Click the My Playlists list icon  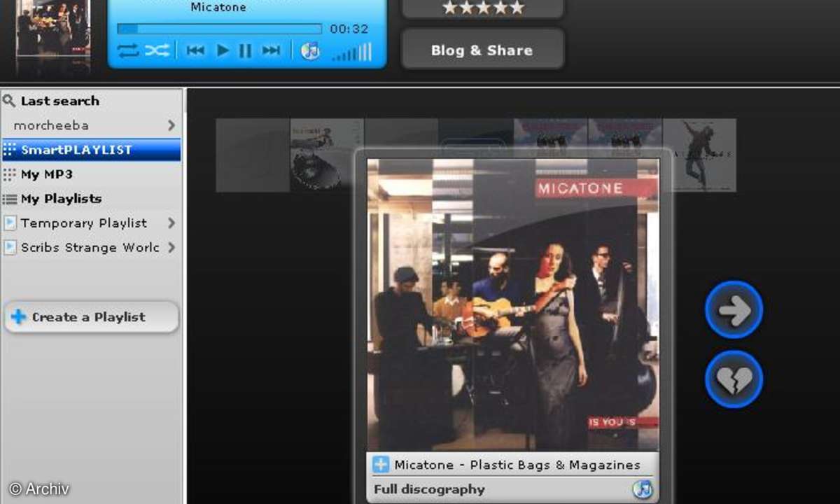(x=10, y=199)
